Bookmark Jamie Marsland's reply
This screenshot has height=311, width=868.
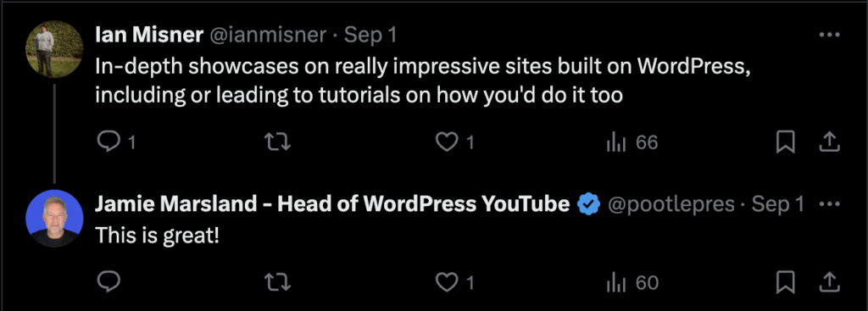click(x=785, y=283)
